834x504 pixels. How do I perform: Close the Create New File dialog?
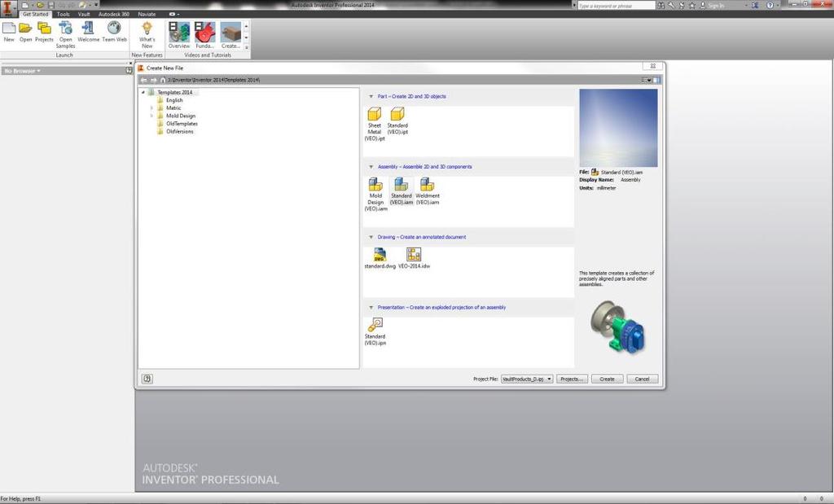coord(652,66)
